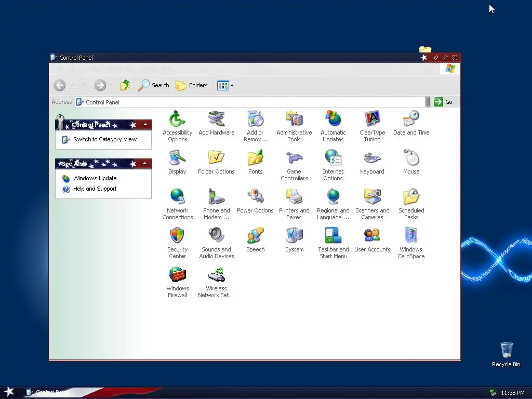
Task: Click the Forward navigation button
Action: point(100,85)
